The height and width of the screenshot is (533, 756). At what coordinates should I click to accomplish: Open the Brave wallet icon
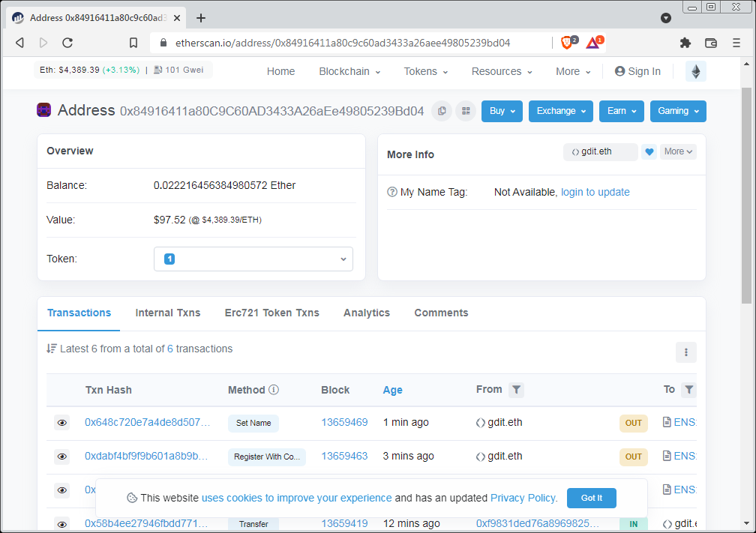711,43
